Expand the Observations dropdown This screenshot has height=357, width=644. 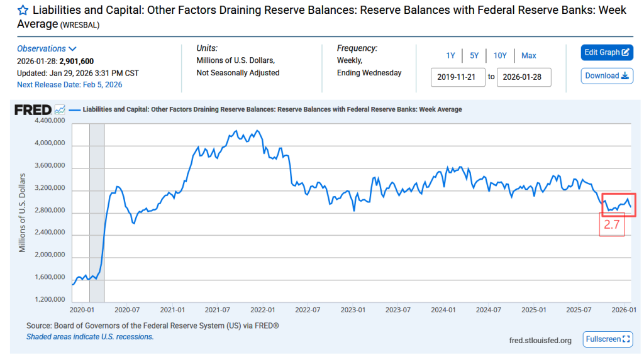coord(47,48)
